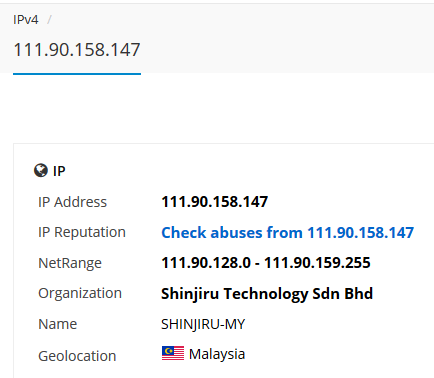Click the Name field label

pyautogui.click(x=58, y=324)
